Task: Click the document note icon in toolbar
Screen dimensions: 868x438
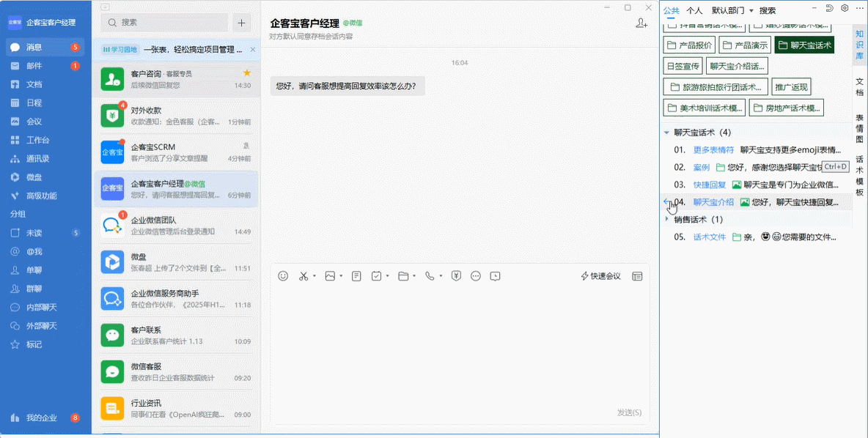Action: (x=356, y=276)
